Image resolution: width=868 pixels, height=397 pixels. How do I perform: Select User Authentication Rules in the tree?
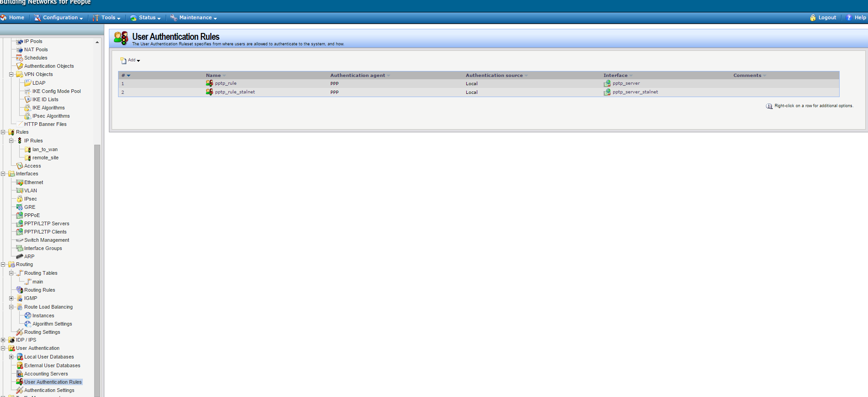53,382
